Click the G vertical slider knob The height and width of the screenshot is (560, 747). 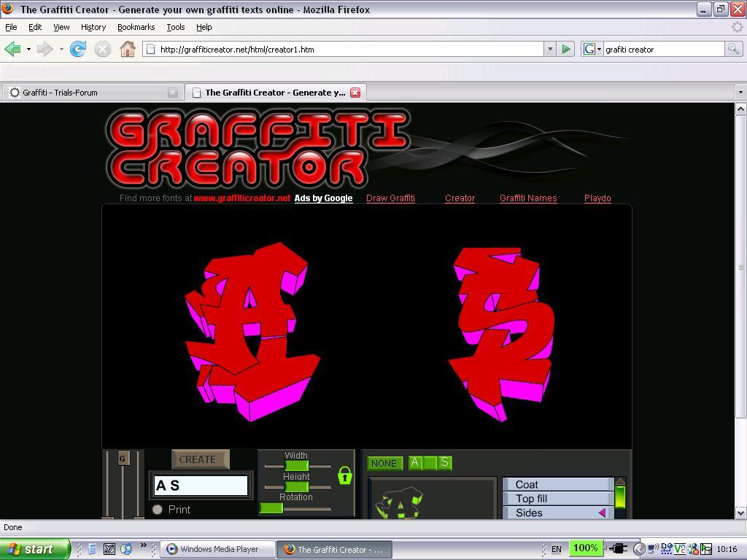click(x=123, y=458)
